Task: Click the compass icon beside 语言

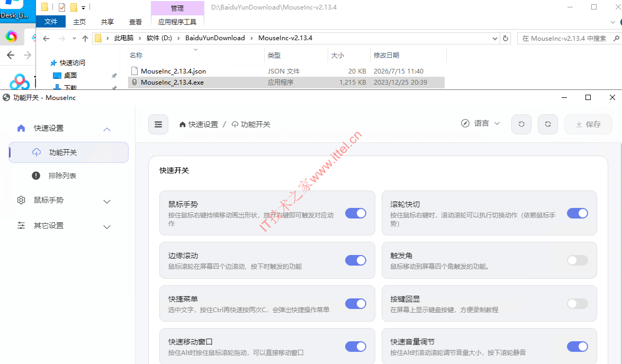Action: tap(465, 123)
